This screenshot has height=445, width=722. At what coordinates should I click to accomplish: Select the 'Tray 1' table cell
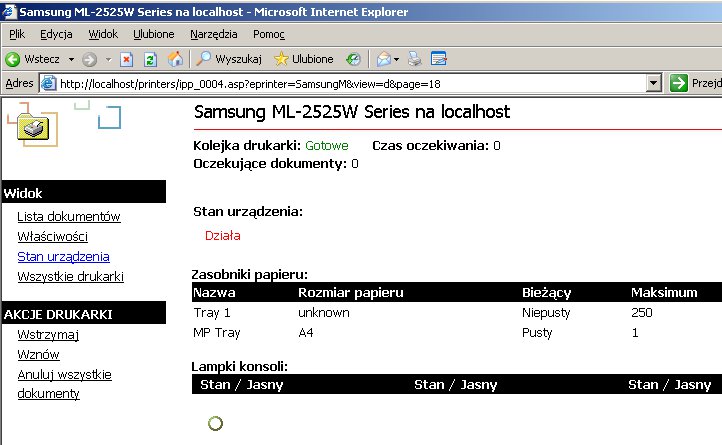pos(212,312)
